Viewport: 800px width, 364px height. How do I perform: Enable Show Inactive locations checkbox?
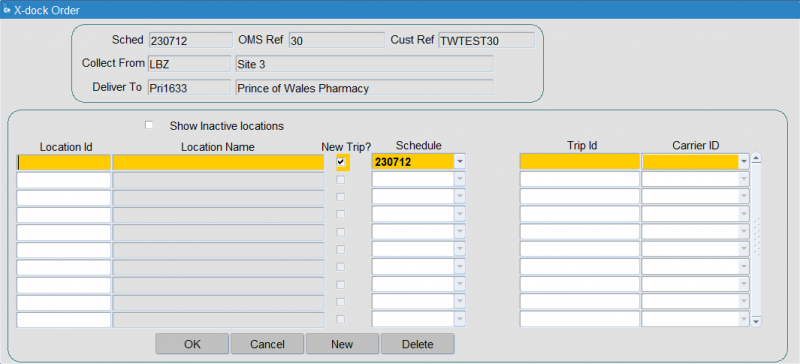[x=149, y=125]
